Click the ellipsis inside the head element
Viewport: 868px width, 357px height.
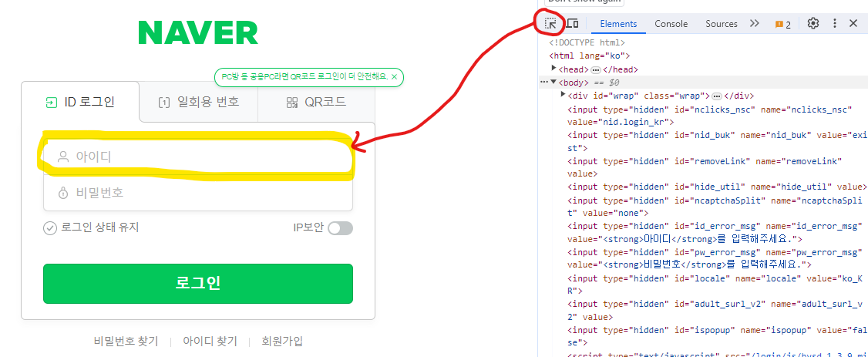tap(596, 70)
